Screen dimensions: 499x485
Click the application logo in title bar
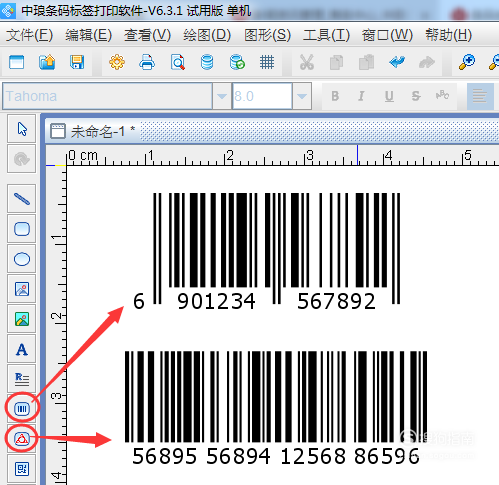[8, 10]
